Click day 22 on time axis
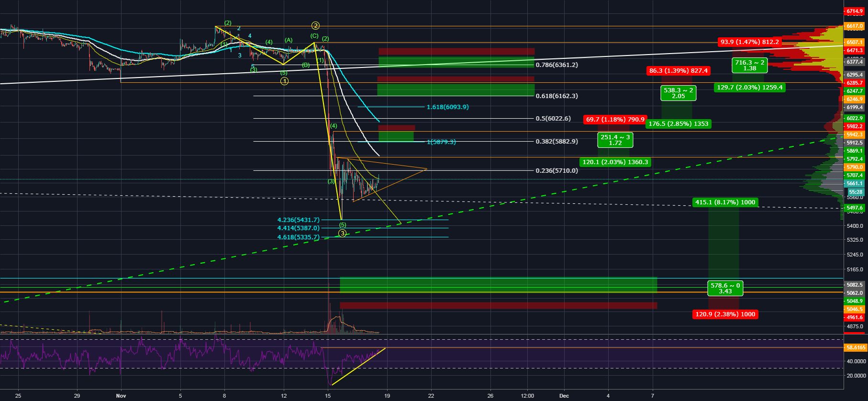 pyautogui.click(x=431, y=396)
